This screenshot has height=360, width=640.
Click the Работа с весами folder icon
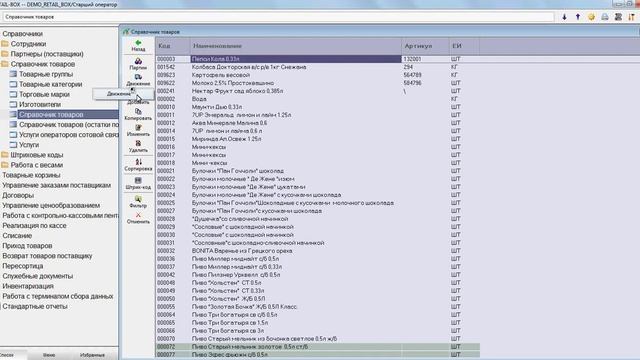point(5,165)
